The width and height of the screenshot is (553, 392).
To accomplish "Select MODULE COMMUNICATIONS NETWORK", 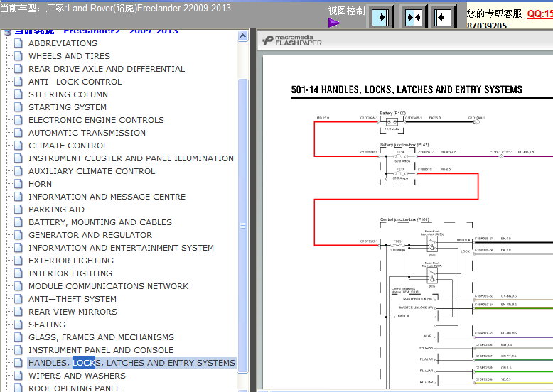I will click(x=108, y=286).
